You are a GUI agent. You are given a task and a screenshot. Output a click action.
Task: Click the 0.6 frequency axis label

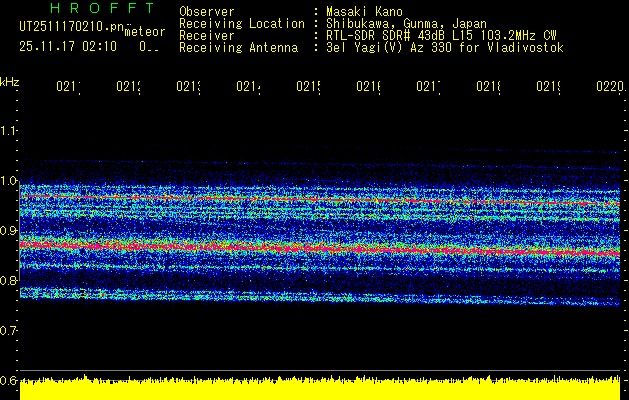tap(9, 380)
